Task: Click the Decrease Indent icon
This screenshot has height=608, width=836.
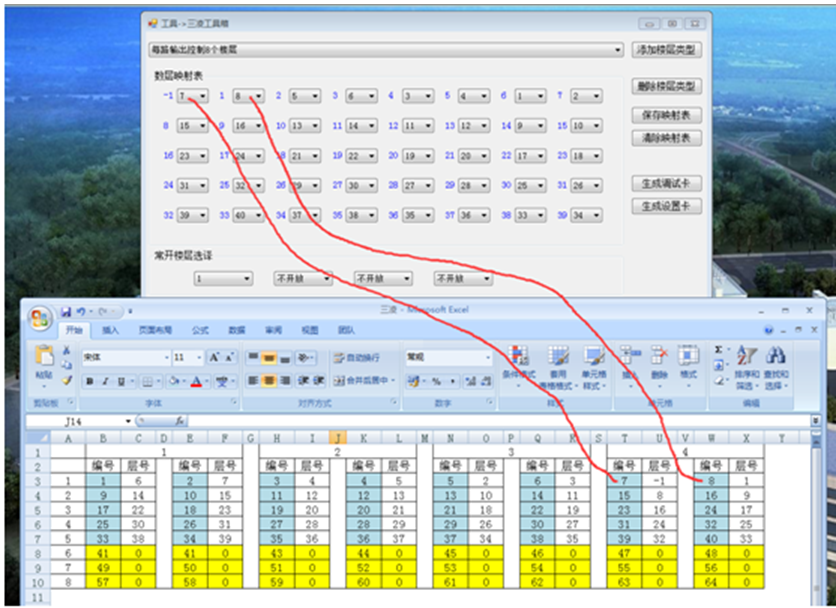Action: tap(303, 380)
